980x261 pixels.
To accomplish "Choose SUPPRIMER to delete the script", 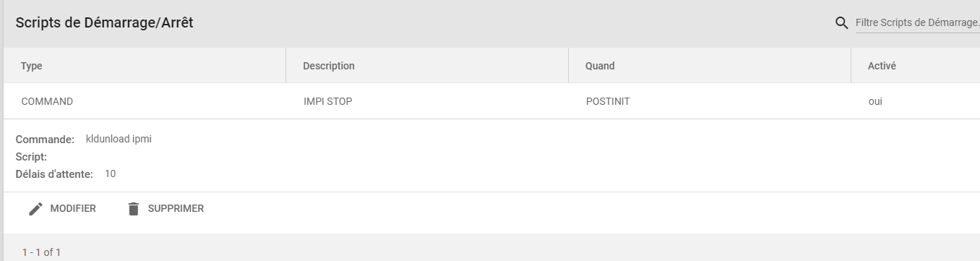I will (x=166, y=209).
